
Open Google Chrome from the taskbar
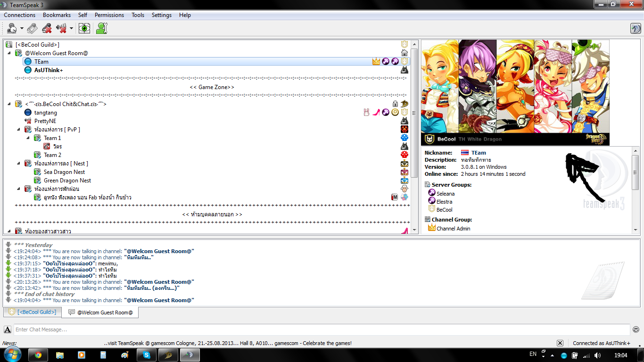click(x=38, y=355)
